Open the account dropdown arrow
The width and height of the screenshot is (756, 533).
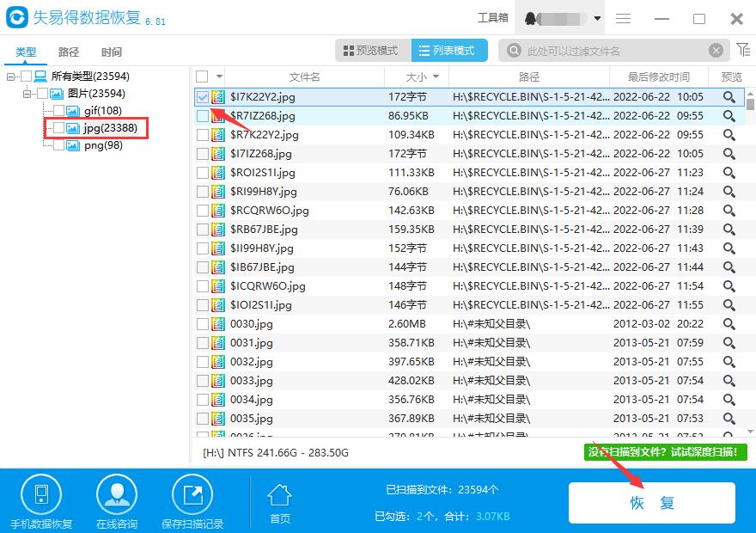(597, 19)
